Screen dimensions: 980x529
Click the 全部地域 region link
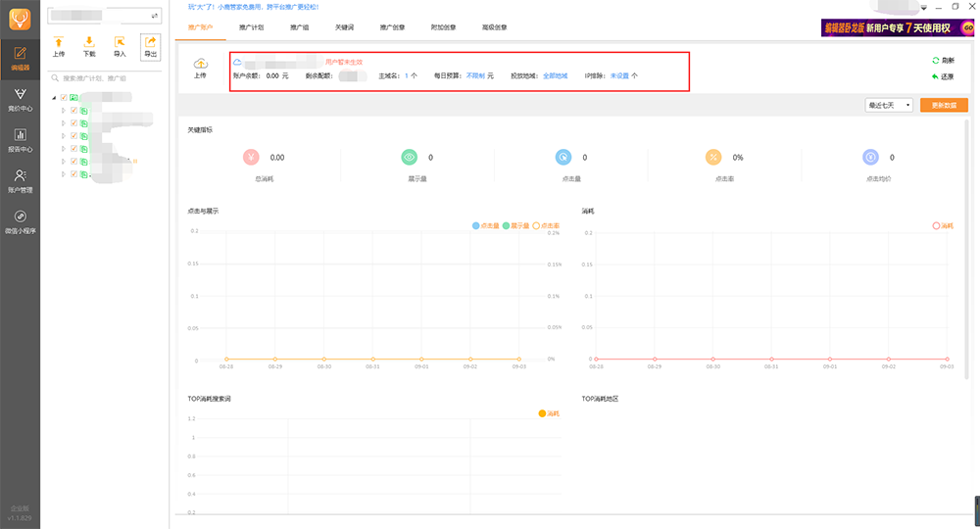tap(555, 75)
